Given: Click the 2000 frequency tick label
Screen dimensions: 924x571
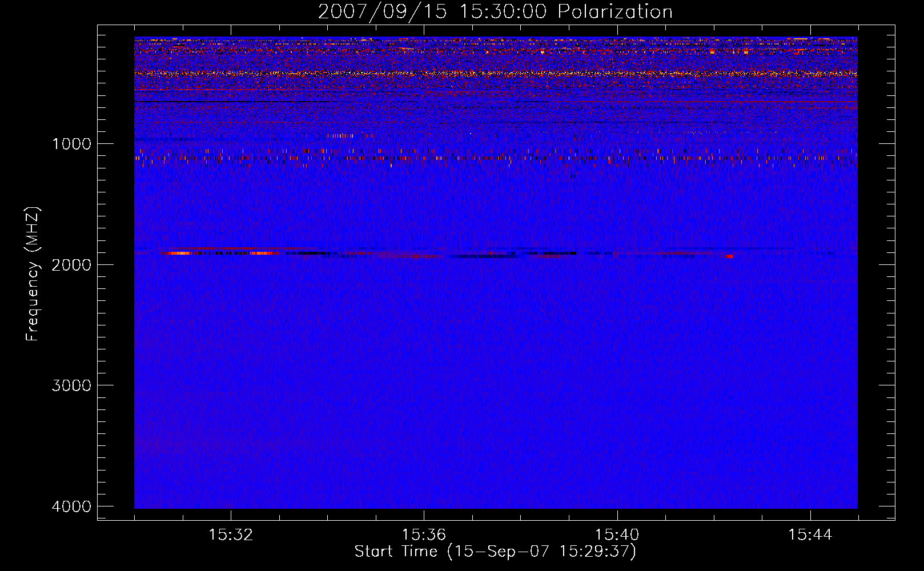Looking at the screenshot, I should tap(71, 264).
